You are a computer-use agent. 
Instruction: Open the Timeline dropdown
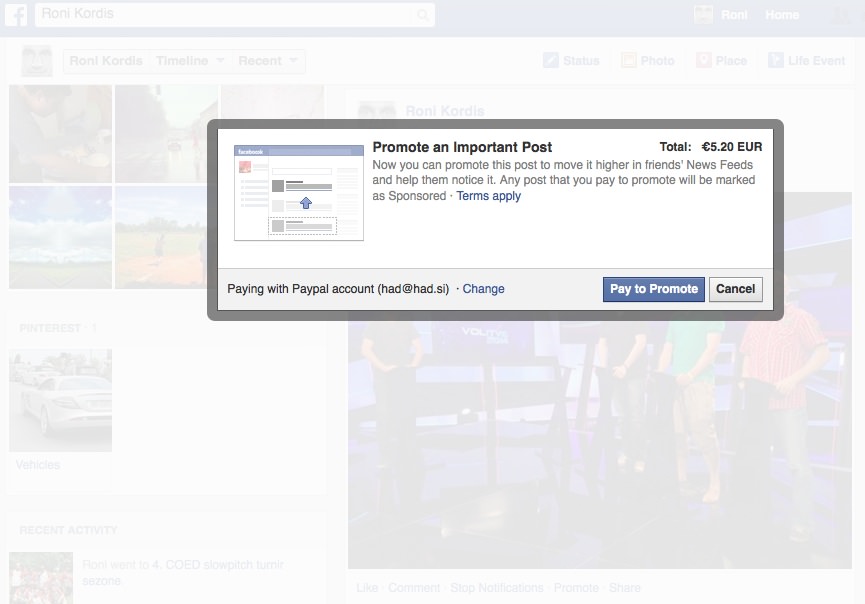(x=190, y=60)
